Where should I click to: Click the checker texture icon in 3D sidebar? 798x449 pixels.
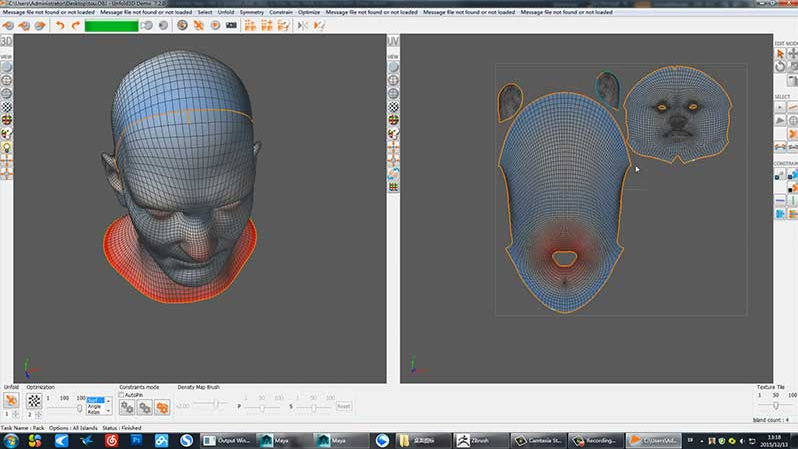point(7,107)
